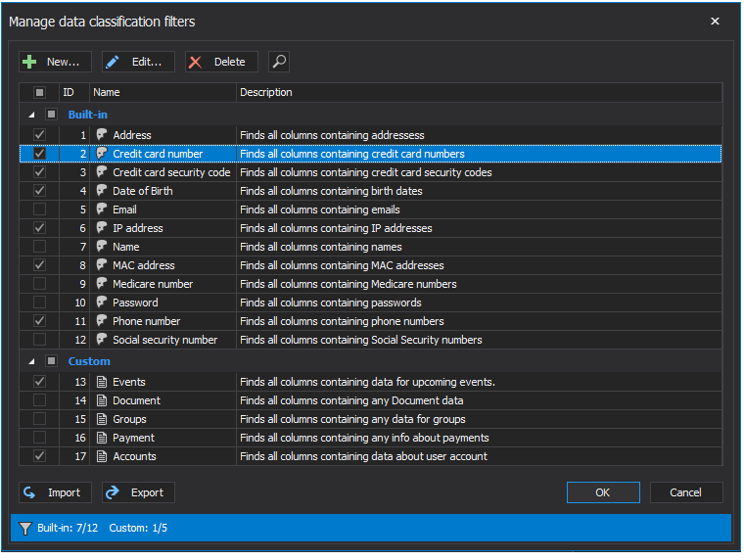Click the 'Custom: 1/5' status text
This screenshot has height=560, width=744.
[138, 528]
